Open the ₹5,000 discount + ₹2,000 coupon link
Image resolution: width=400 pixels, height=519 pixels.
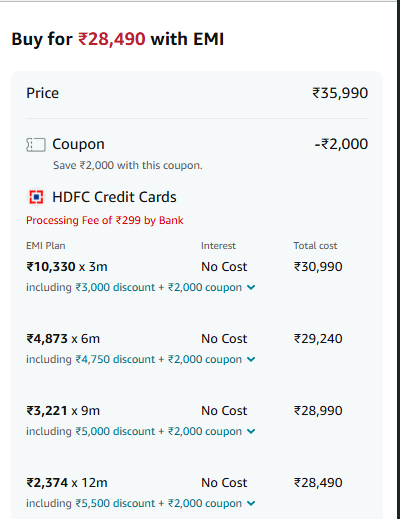click(x=159, y=431)
